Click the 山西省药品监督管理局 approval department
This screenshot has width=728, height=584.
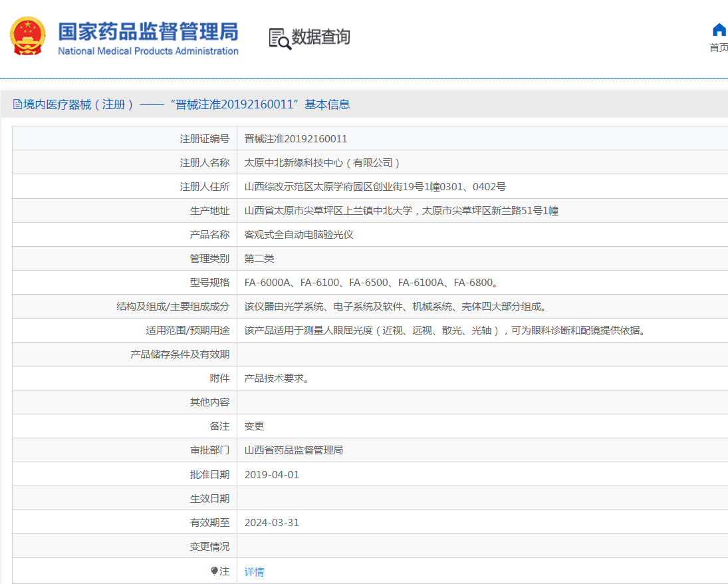pos(293,450)
